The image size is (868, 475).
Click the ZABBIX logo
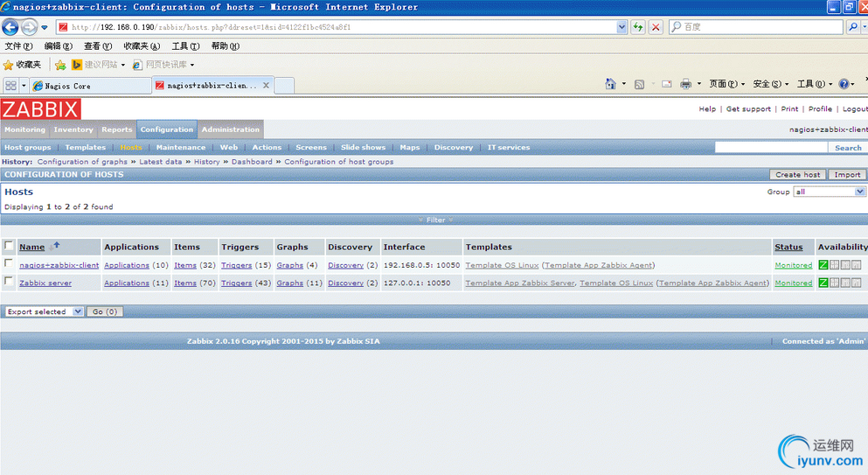tap(40, 109)
